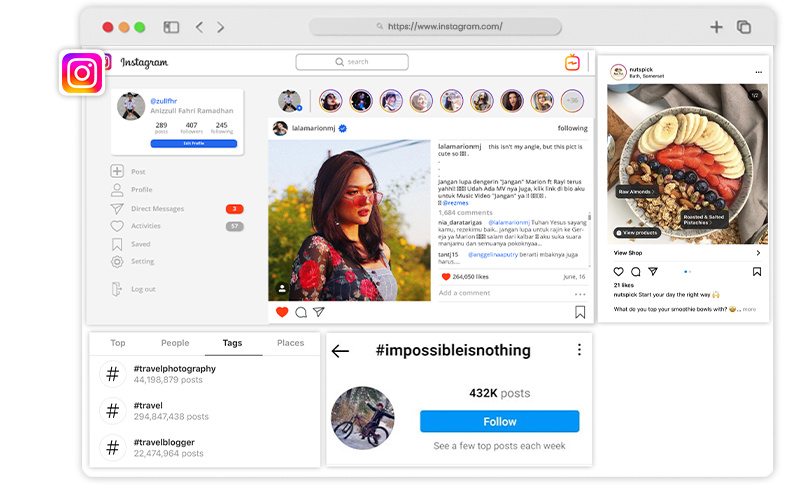
Task: Go forward in browser history
Action: [220, 27]
